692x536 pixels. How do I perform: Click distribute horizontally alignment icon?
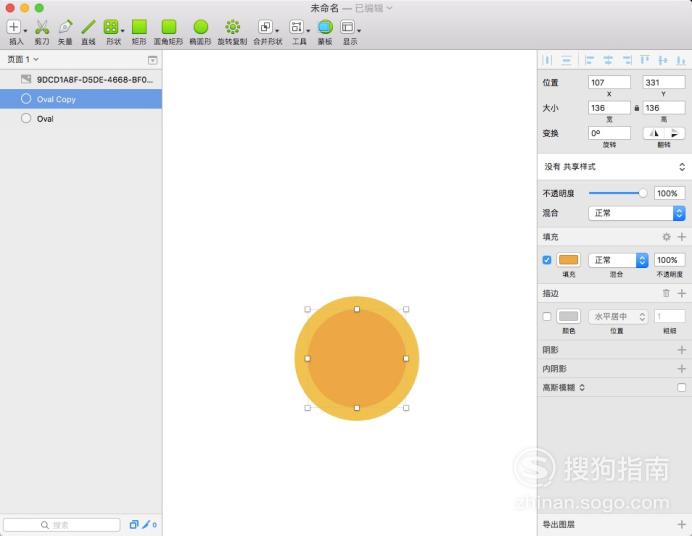coord(547,60)
